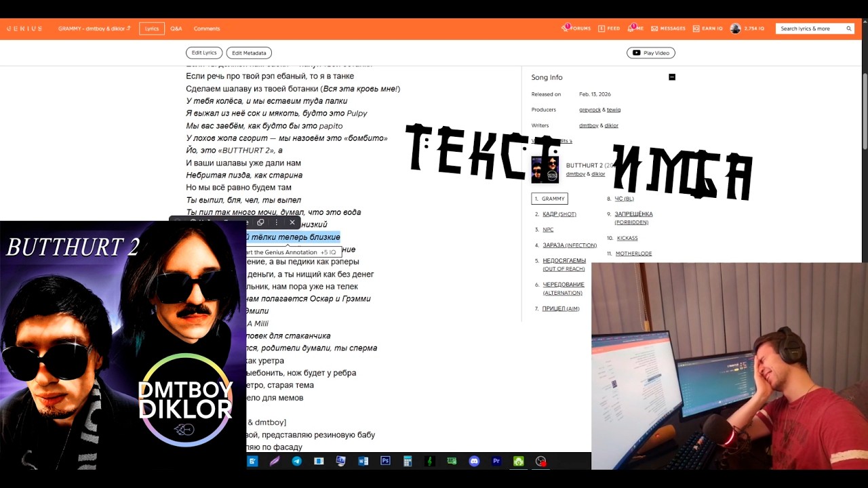Click the Play Video button
The width and height of the screenshot is (868, 488).
pyautogui.click(x=651, y=53)
